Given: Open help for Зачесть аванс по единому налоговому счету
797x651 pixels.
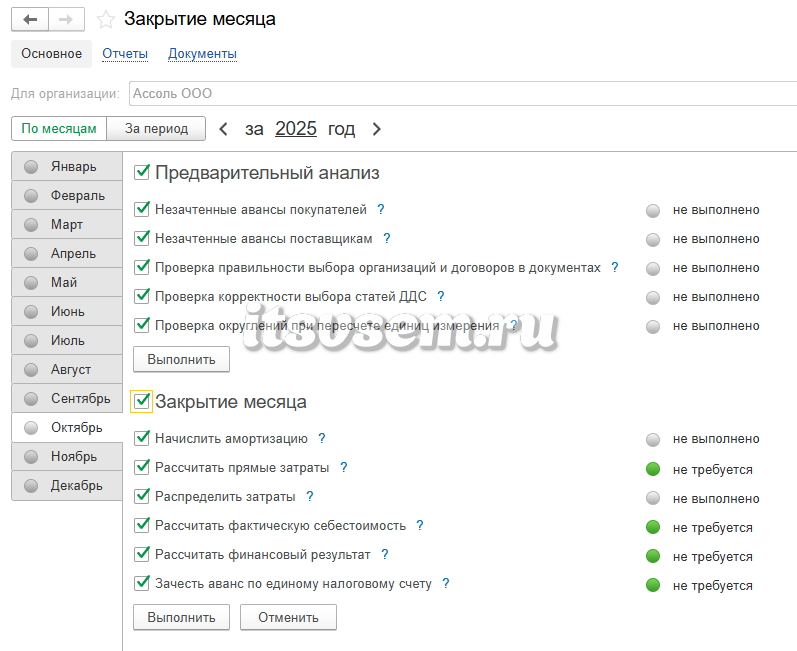Looking at the screenshot, I should point(446,583).
